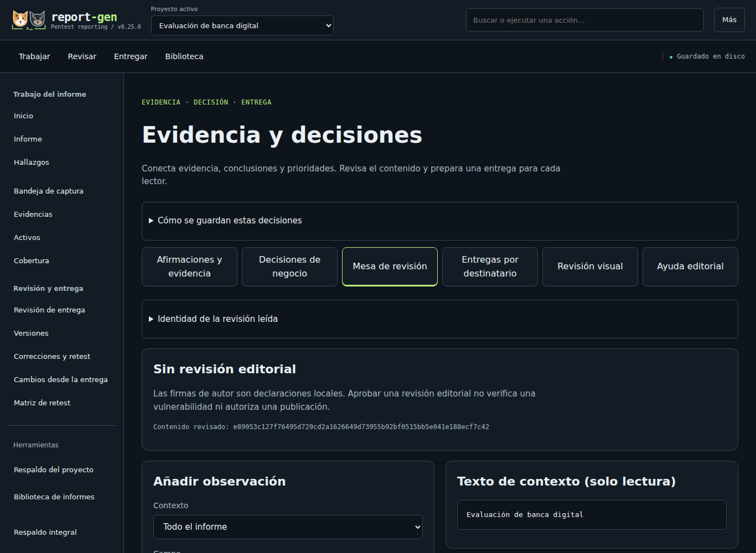Expand Identidad de la revisión leída
Viewport: 756px width, 553px height.
440,319
